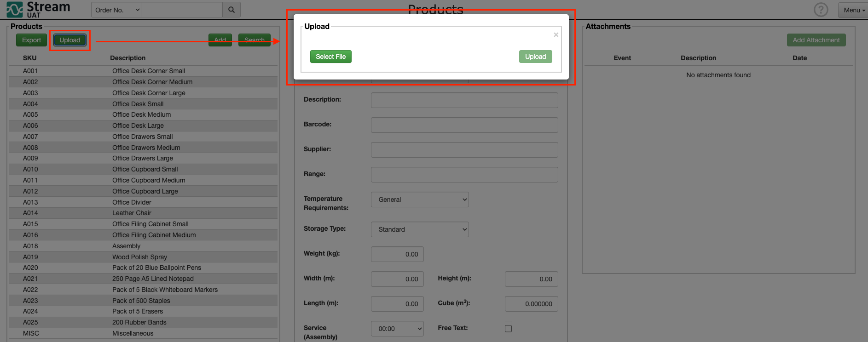Image resolution: width=868 pixels, height=342 pixels.
Task: Click the Export button
Action: [31, 40]
